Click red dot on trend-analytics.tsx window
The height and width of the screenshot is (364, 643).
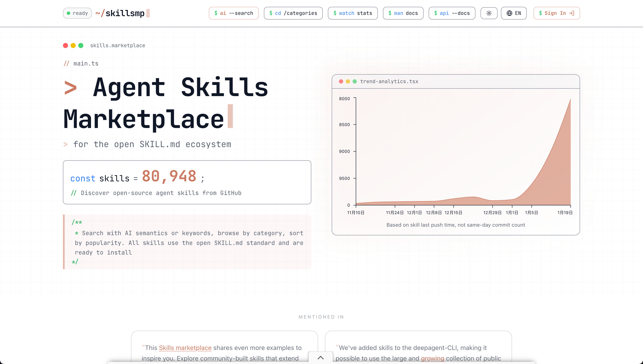pos(341,81)
